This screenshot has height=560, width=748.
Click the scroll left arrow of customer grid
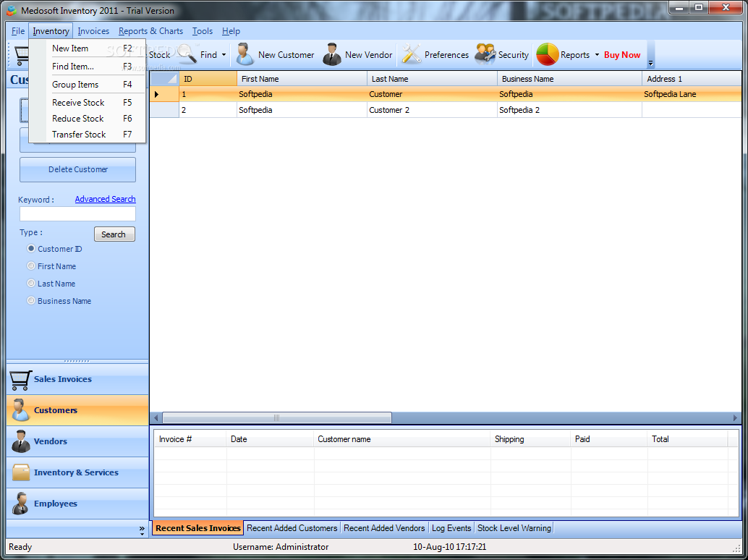pyautogui.click(x=156, y=418)
